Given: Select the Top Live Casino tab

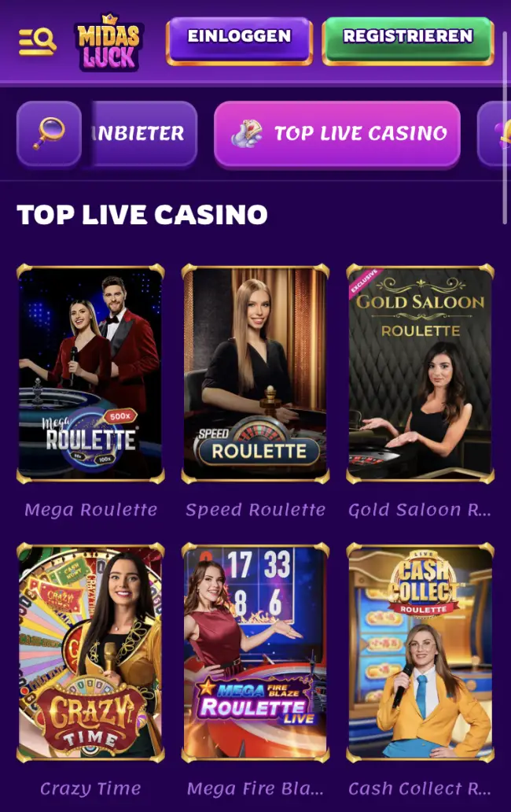Looking at the screenshot, I should point(337,135).
